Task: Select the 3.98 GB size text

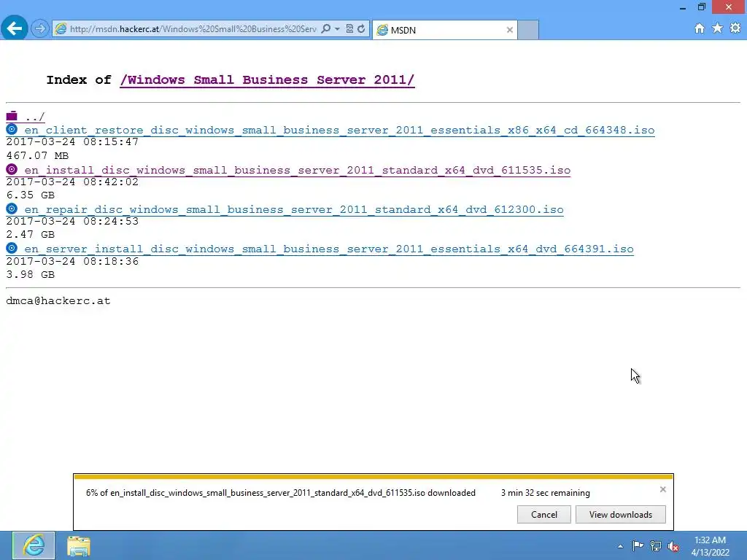Action: click(31, 275)
